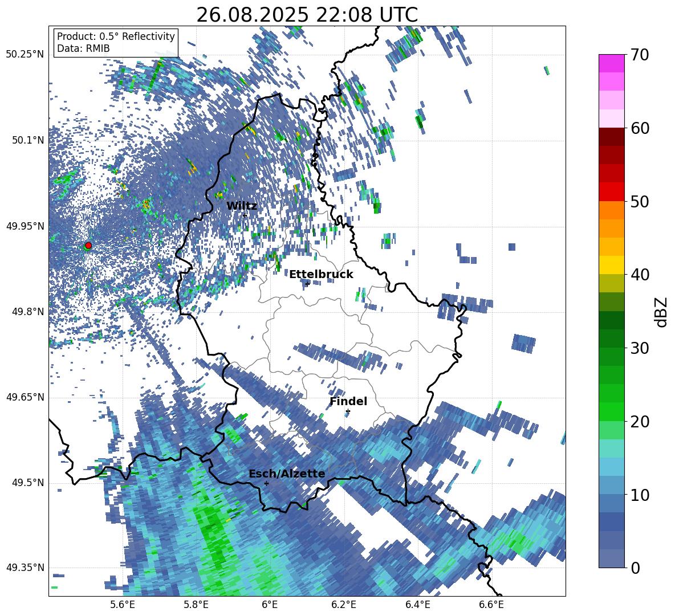The width and height of the screenshot is (675, 616).
Task: Click the 20 tick on colorbar
Action: click(639, 422)
